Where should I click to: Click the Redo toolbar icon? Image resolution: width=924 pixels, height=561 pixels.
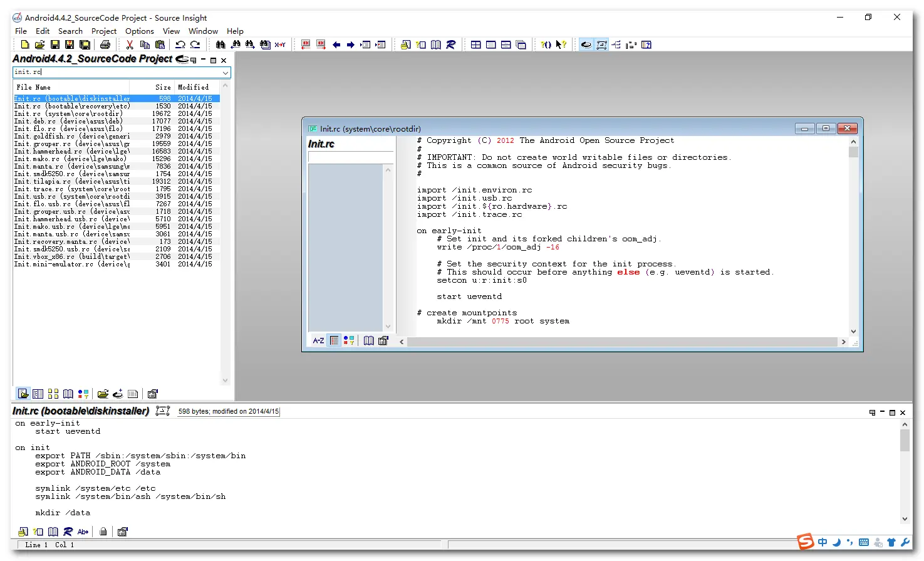click(195, 45)
